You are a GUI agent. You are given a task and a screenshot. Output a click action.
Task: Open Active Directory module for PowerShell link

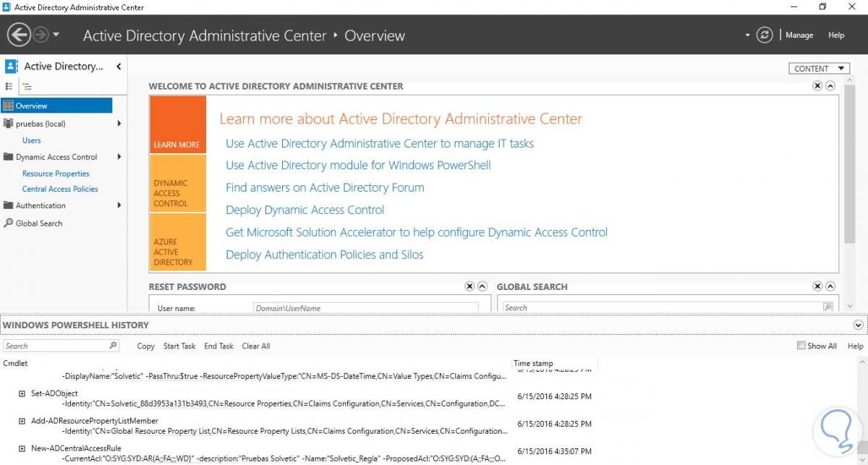point(358,165)
